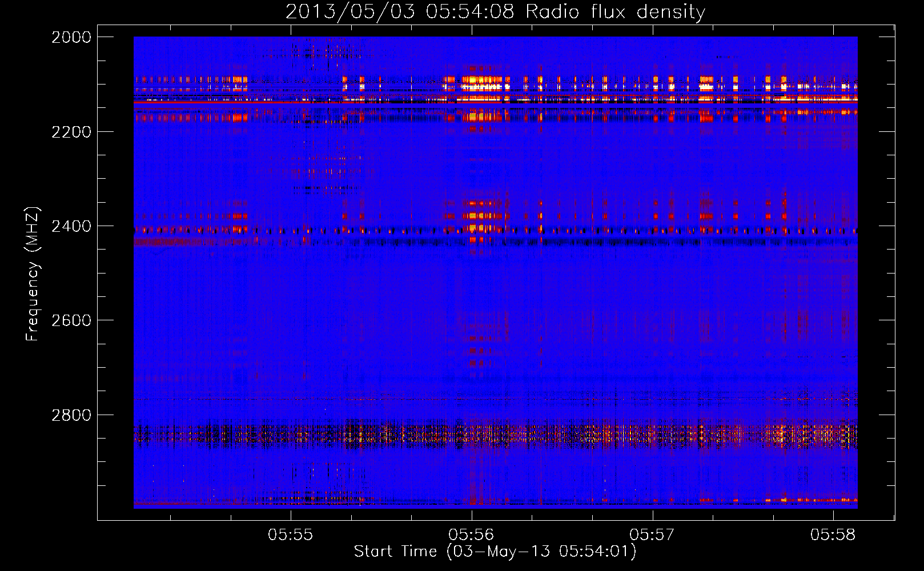924x571 pixels.
Task: Click the 2200 frequency tick label
Action: click(x=71, y=132)
